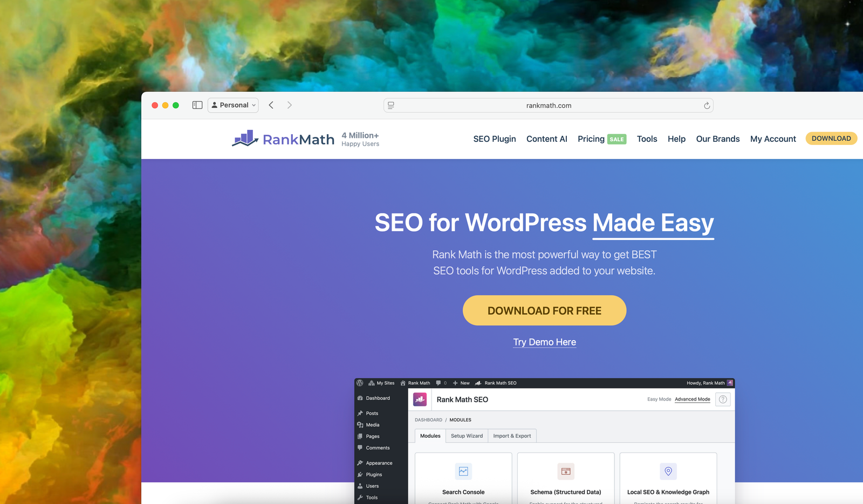This screenshot has width=863, height=504.
Task: Open the Help menu item
Action: pyautogui.click(x=676, y=139)
